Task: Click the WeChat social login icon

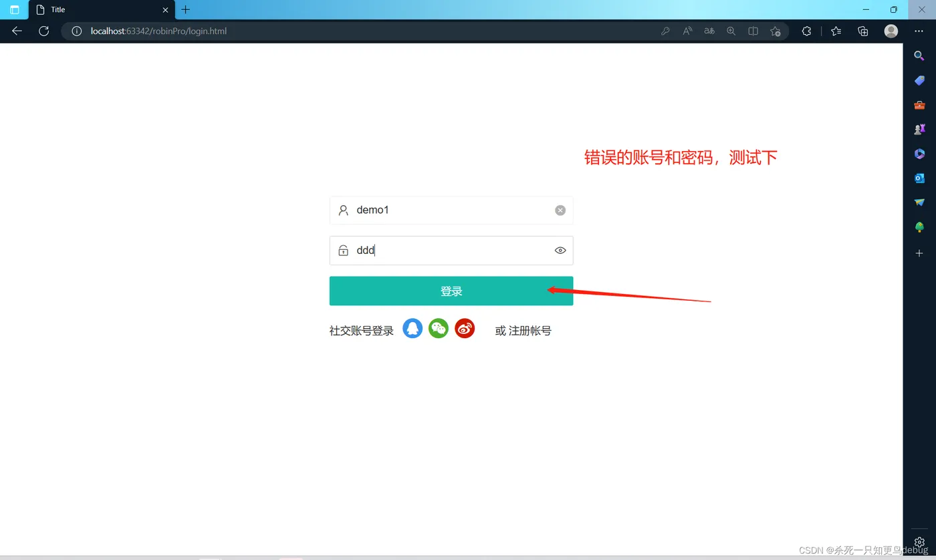Action: 439,328
